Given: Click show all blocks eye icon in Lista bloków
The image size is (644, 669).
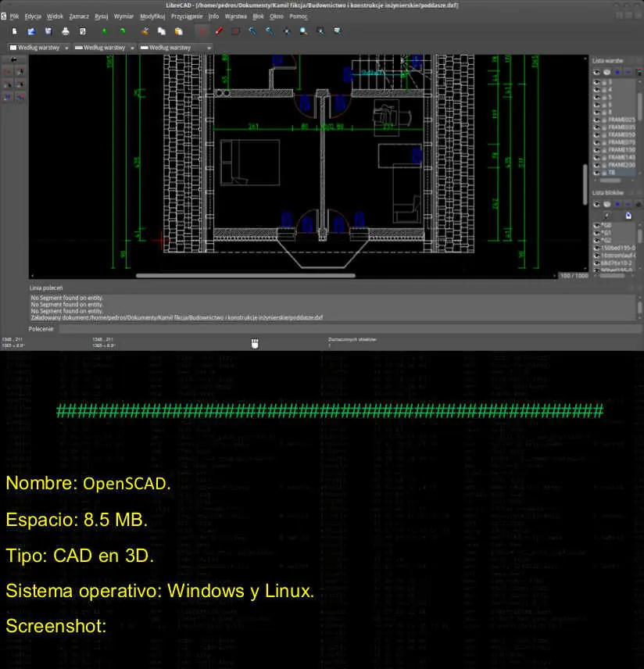Looking at the screenshot, I should (x=596, y=204).
